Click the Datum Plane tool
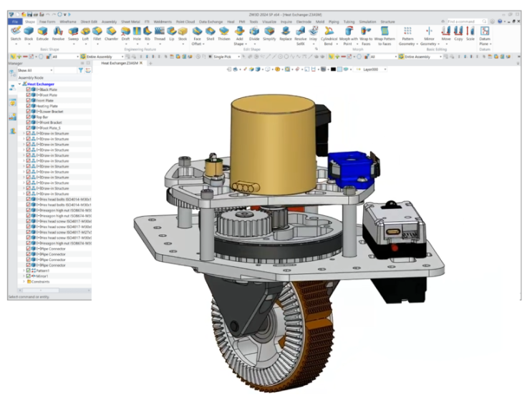Screen dimensions: 532x405 tap(485, 36)
